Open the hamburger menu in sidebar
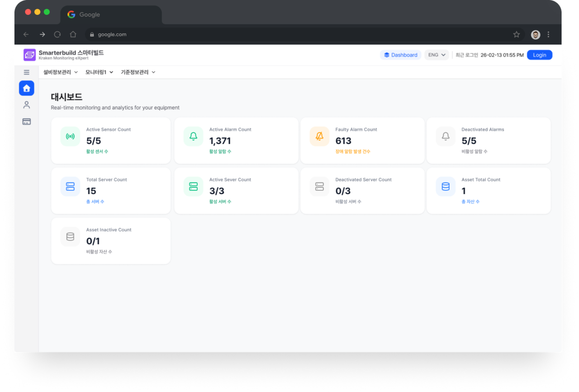The image size is (579, 392). [27, 72]
